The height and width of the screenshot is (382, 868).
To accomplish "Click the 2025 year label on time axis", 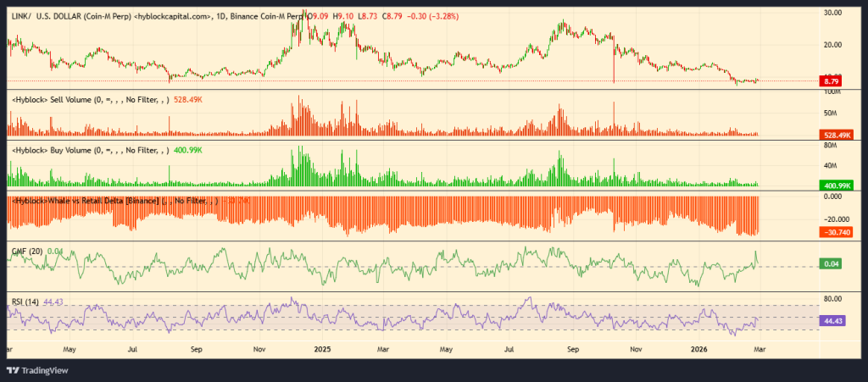I will tap(322, 348).
